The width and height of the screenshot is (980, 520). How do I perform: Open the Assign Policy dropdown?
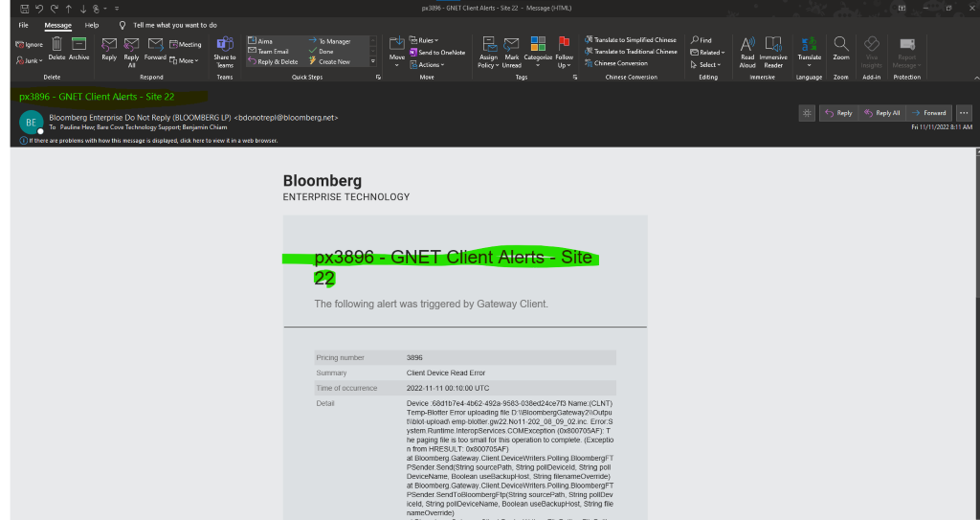coord(488,52)
